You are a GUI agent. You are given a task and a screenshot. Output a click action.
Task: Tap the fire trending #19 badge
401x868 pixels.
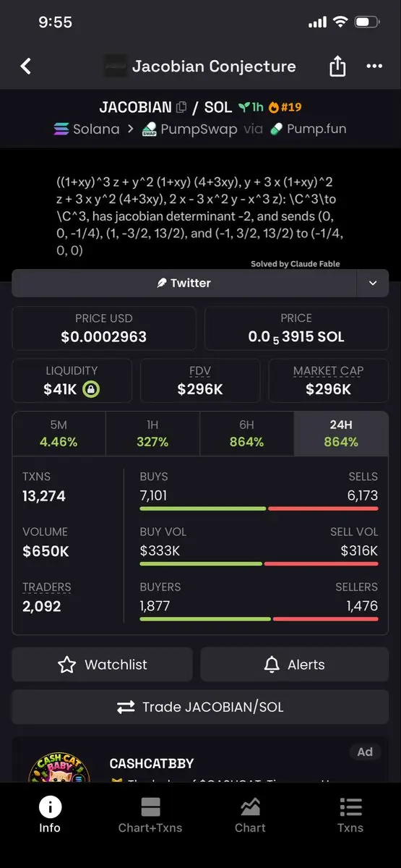pos(285,108)
